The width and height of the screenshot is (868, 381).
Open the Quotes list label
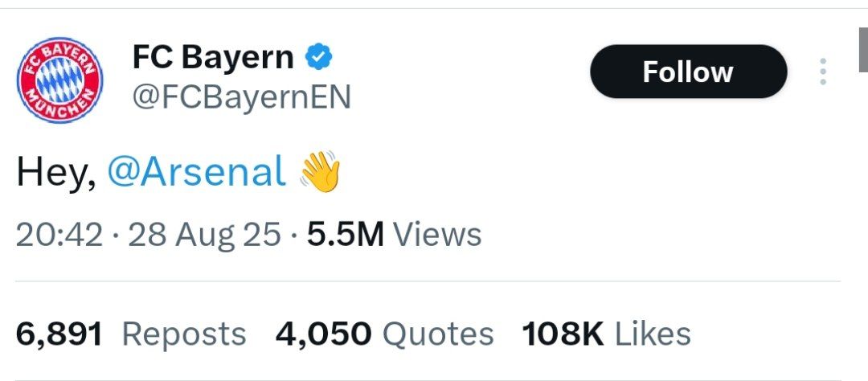pyautogui.click(x=437, y=334)
